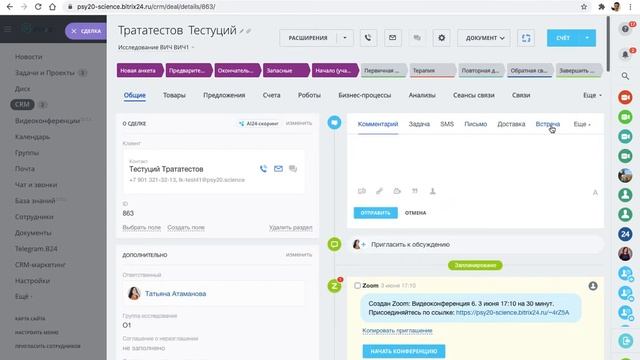Image resolution: width=640 pixels, height=360 pixels.
Task: Open the Анализы tab
Action: [x=422, y=95]
